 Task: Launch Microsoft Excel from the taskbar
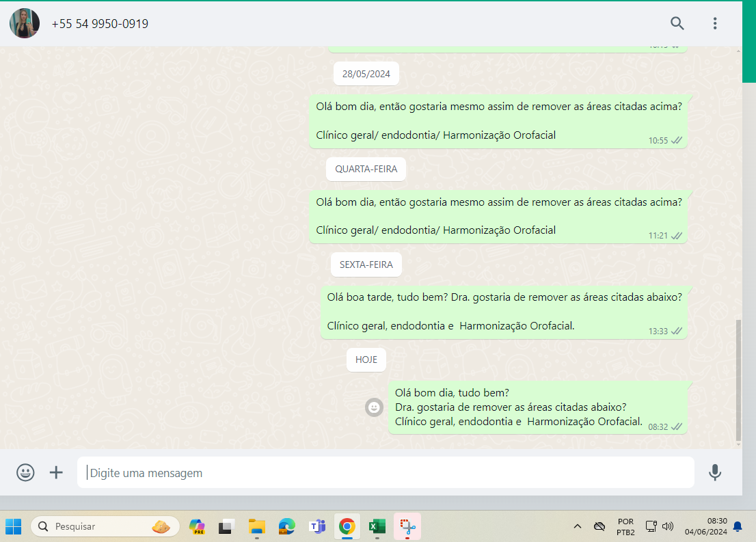[377, 526]
